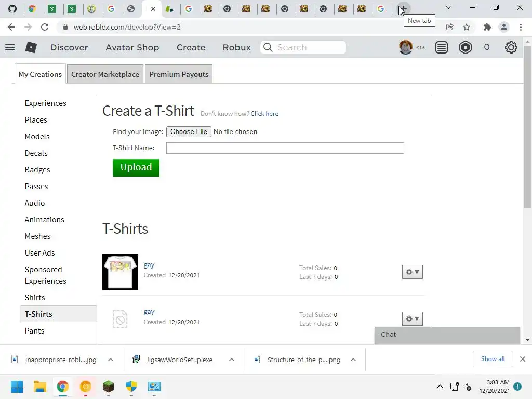Image resolution: width=532 pixels, height=399 pixels.
Task: Select Experiences in the sidebar
Action: pyautogui.click(x=46, y=103)
